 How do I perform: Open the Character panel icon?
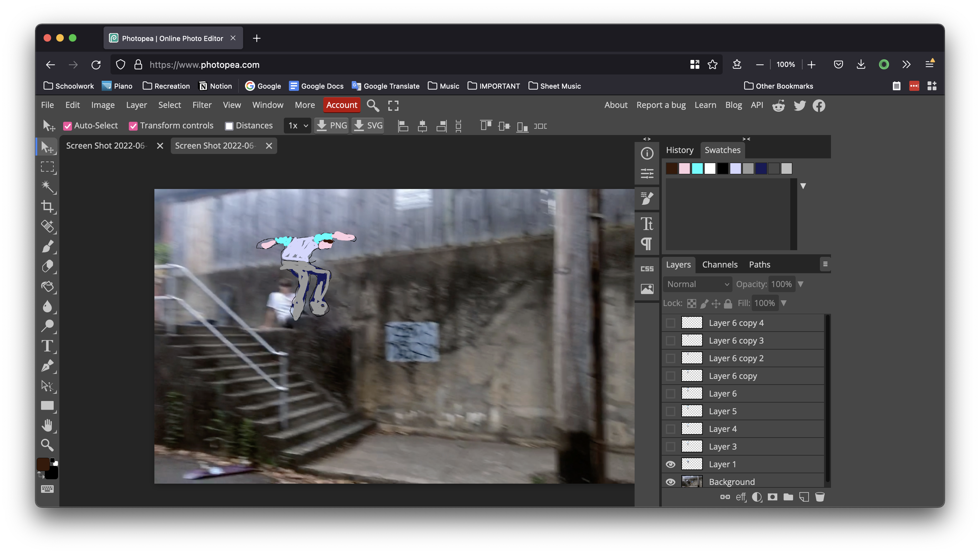point(647,224)
